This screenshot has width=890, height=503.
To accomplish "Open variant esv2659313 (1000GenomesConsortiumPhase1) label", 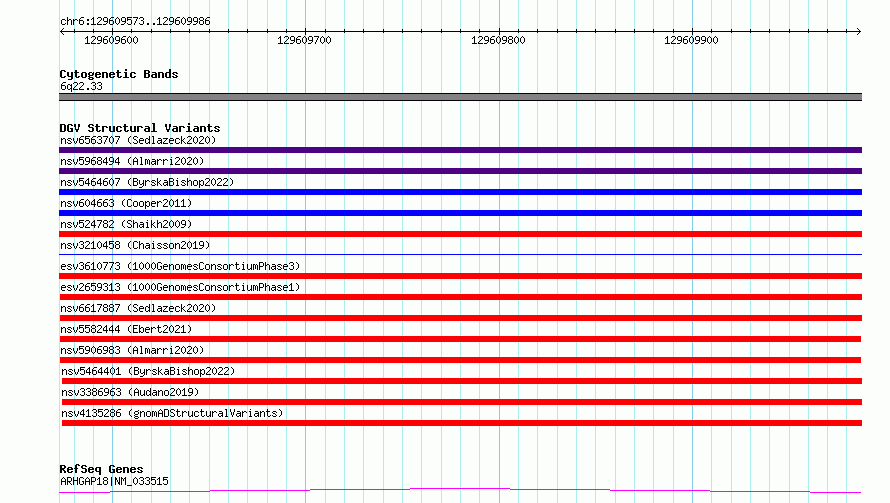I will pyautogui.click(x=180, y=287).
